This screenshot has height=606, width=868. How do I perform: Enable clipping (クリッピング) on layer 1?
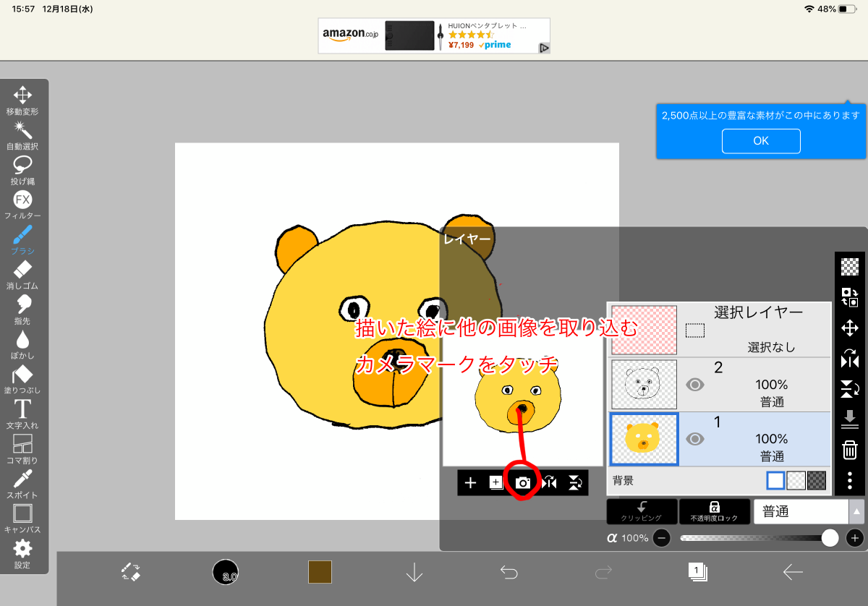click(x=642, y=511)
